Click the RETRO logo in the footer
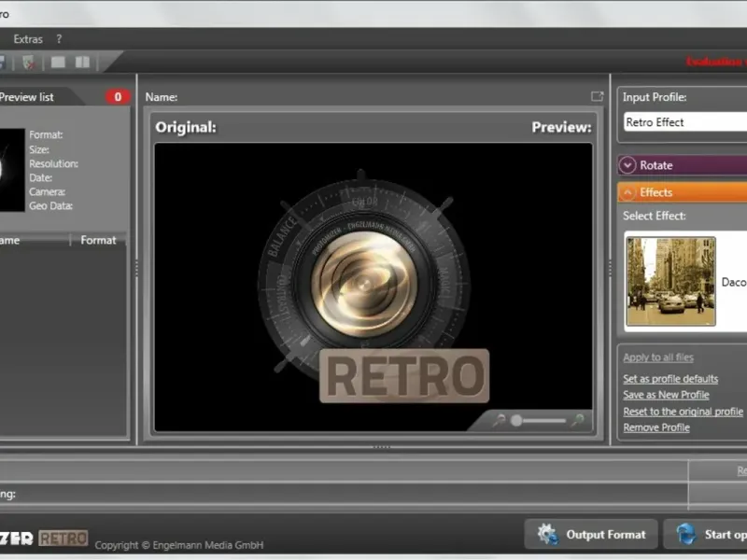This screenshot has height=560, width=747. [x=63, y=539]
